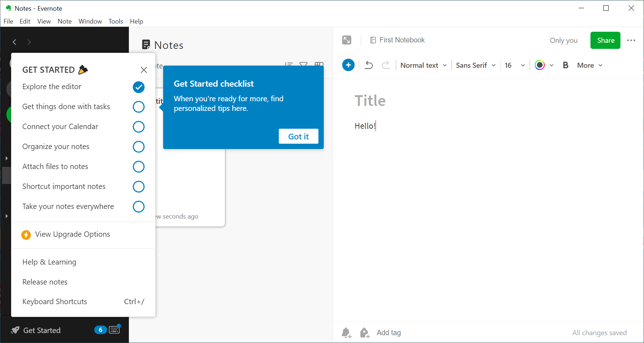Open the font size 16 dropdown

coord(514,65)
